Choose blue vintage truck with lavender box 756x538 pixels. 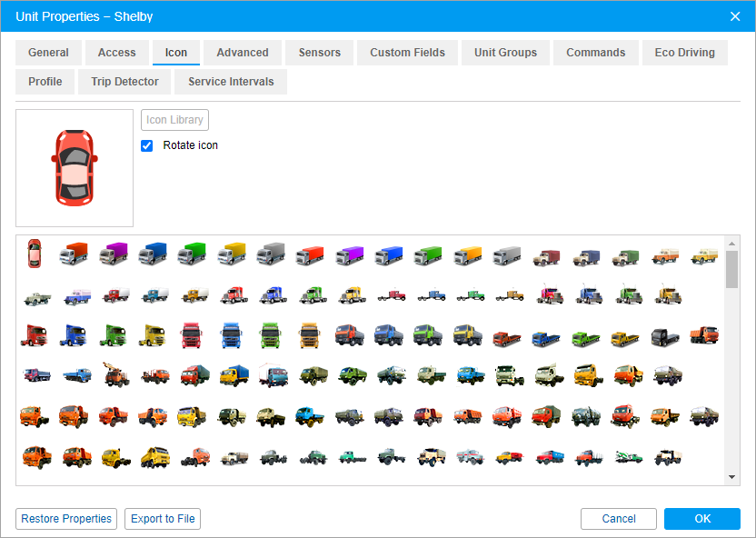coord(77,296)
